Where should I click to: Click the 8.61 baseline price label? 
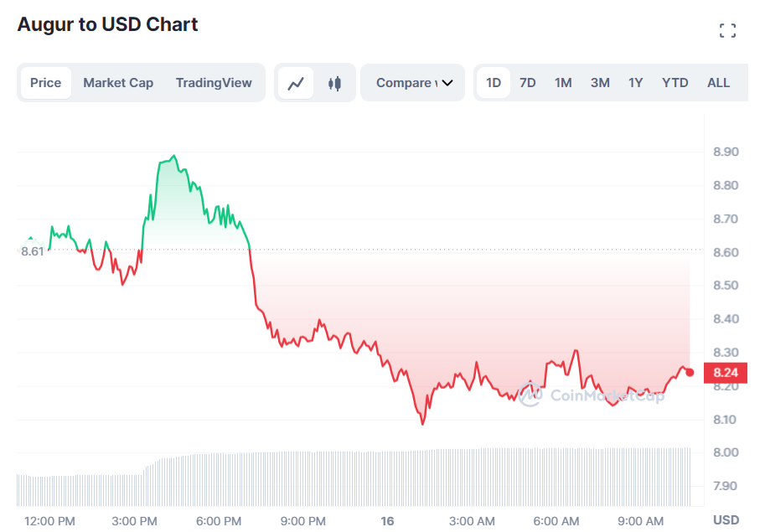tap(31, 251)
